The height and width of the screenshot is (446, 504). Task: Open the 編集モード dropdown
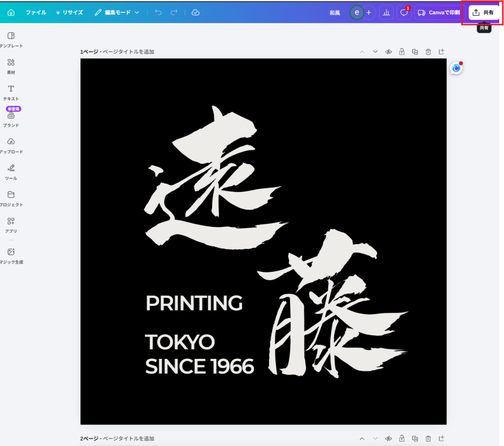click(117, 12)
